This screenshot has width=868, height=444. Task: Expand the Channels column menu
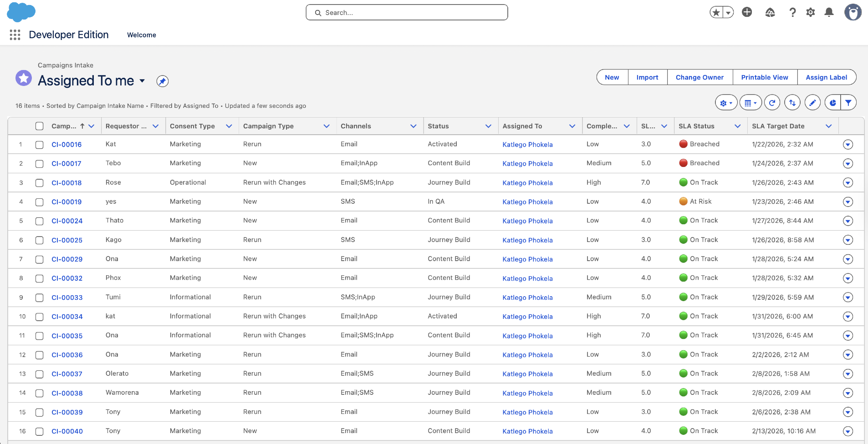pyautogui.click(x=414, y=126)
